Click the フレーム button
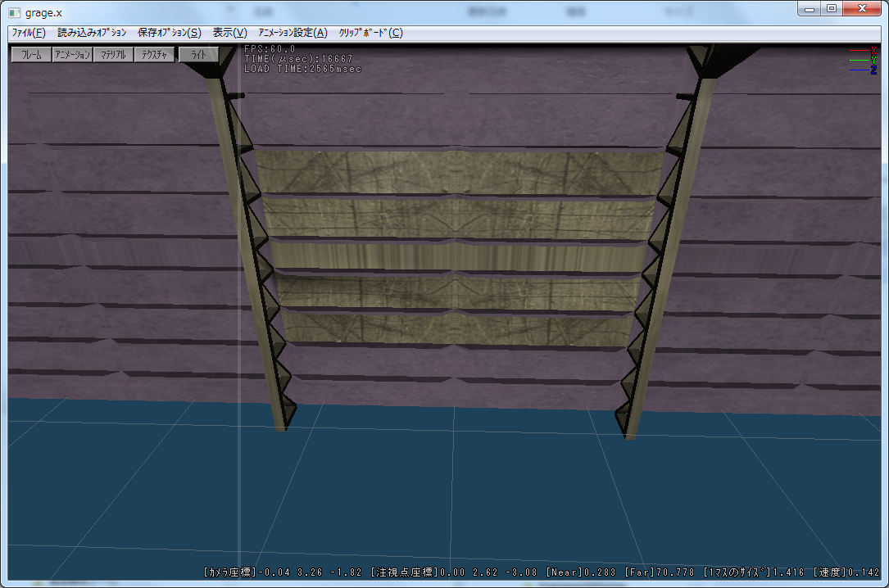The width and height of the screenshot is (889, 588). pyautogui.click(x=31, y=55)
